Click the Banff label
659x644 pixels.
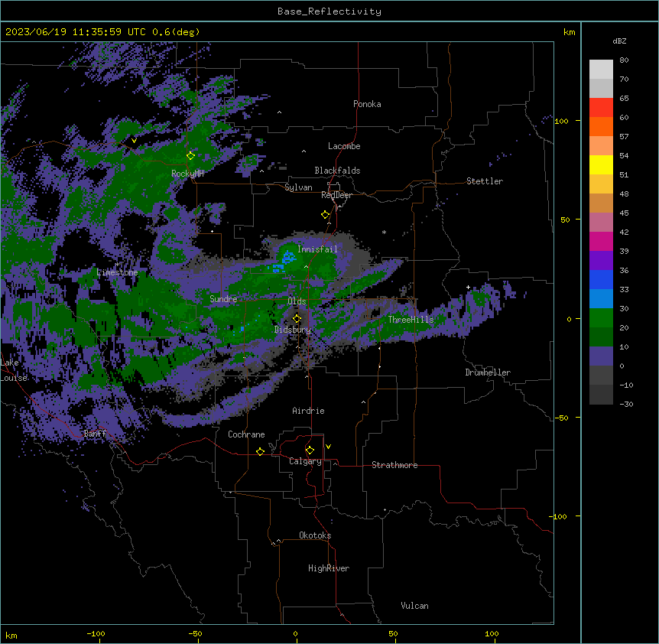tap(95, 434)
